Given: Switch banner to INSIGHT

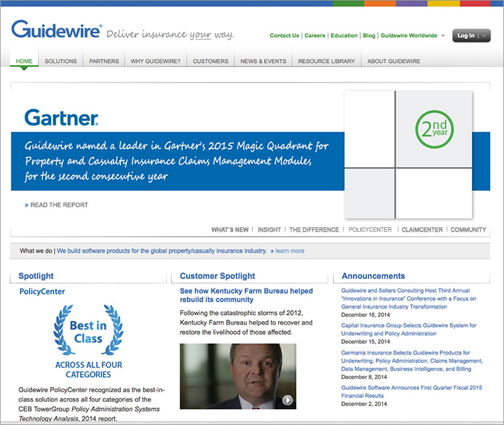Looking at the screenshot, I should [x=270, y=230].
